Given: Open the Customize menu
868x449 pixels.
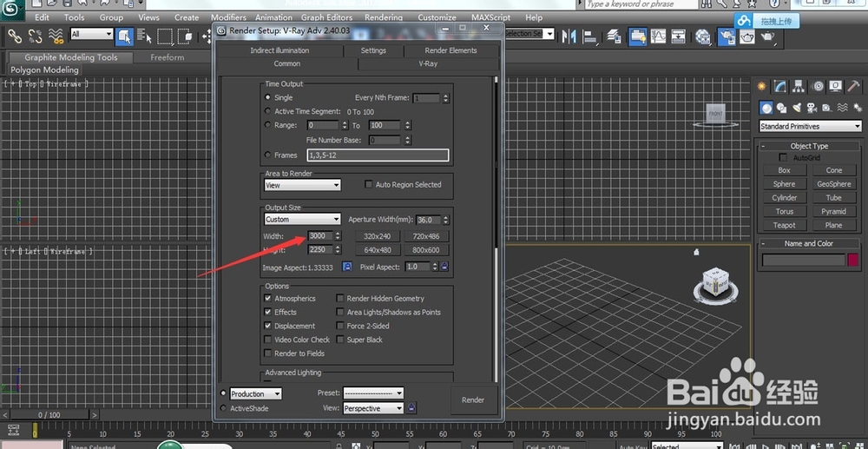Looking at the screenshot, I should pos(437,17).
